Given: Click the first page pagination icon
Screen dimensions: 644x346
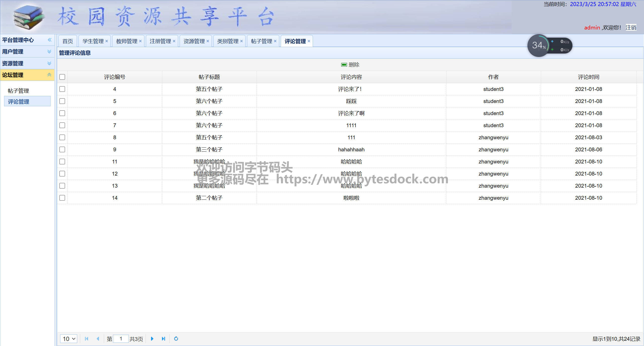Looking at the screenshot, I should coord(87,339).
